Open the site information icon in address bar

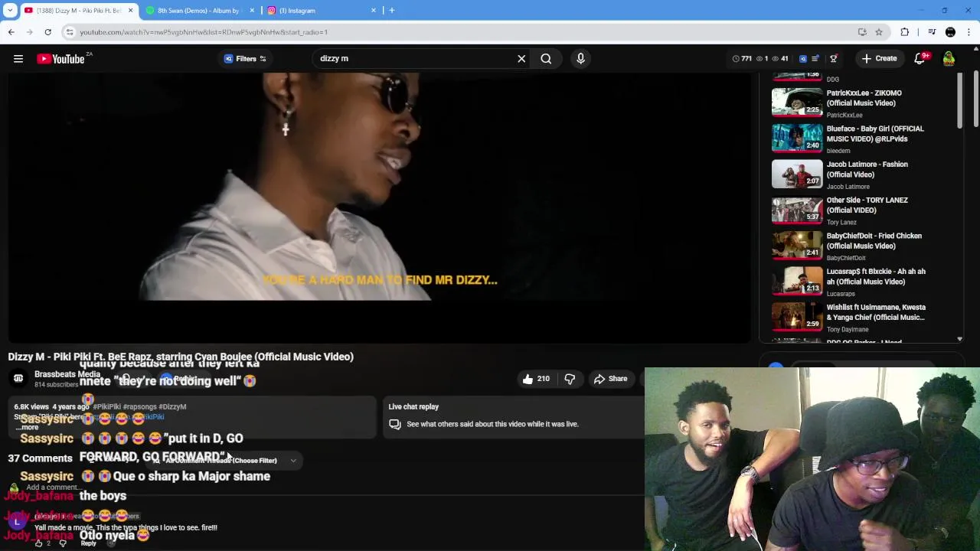pos(70,32)
